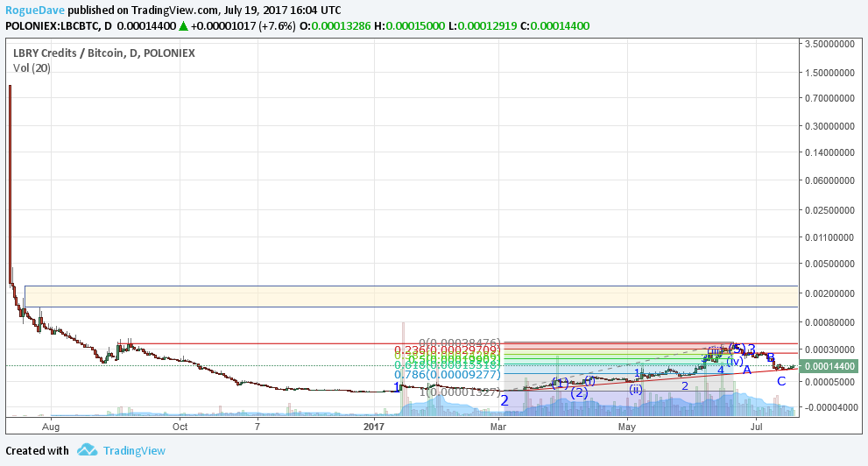868x466 pixels.
Task: Click the 1.50000000 price axis label
Action: click(x=829, y=73)
